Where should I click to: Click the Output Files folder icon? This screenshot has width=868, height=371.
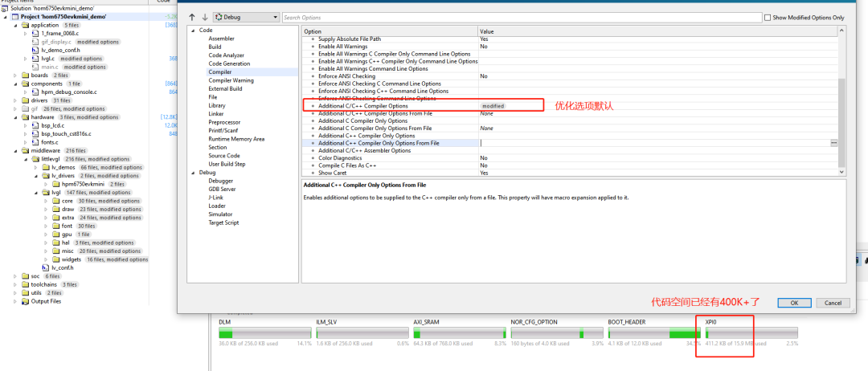click(x=25, y=301)
